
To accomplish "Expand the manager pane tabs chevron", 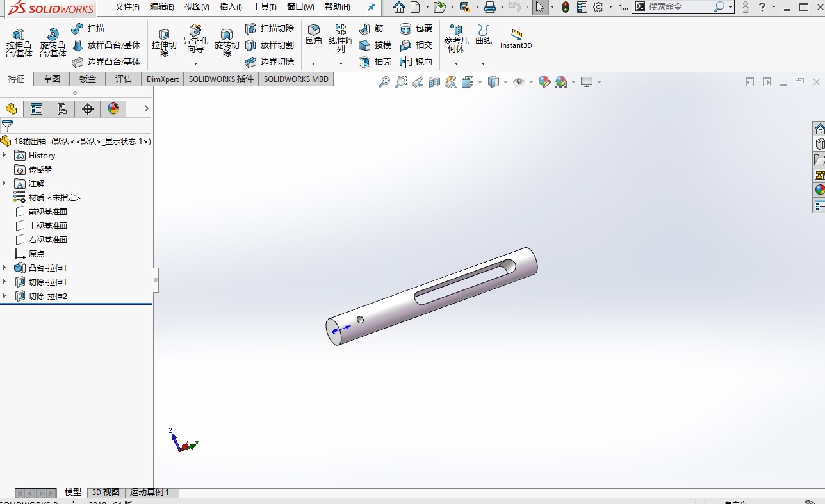I will click(x=146, y=108).
